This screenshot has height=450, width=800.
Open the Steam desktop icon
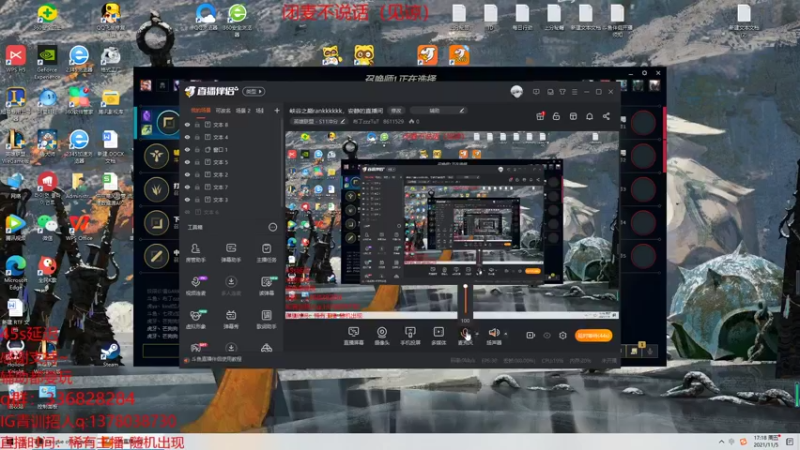(110, 353)
